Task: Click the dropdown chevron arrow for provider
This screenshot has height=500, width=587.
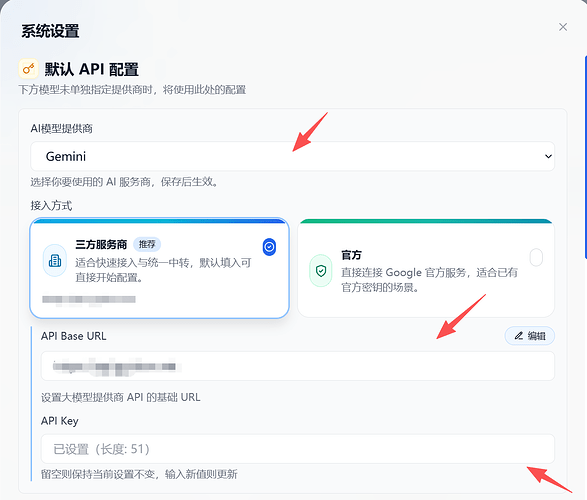Action: [548, 156]
